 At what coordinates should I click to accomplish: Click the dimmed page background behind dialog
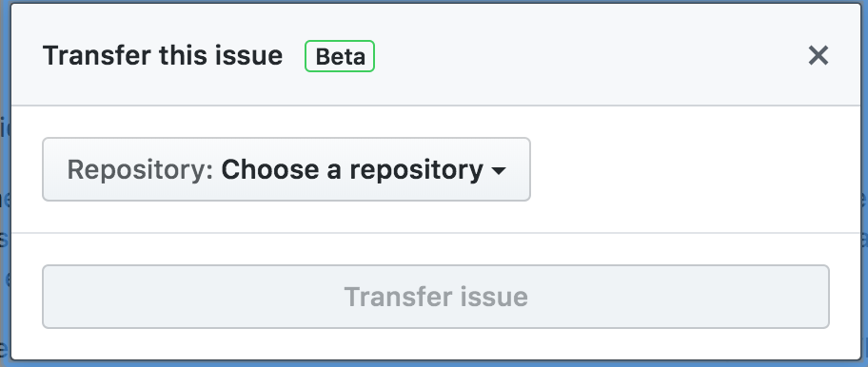[5, 222]
